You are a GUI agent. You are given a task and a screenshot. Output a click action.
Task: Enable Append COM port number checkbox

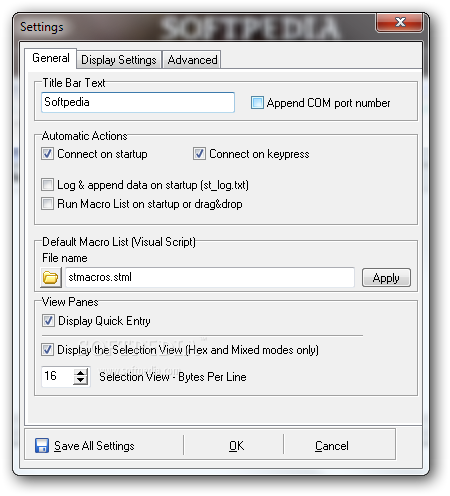click(x=257, y=103)
